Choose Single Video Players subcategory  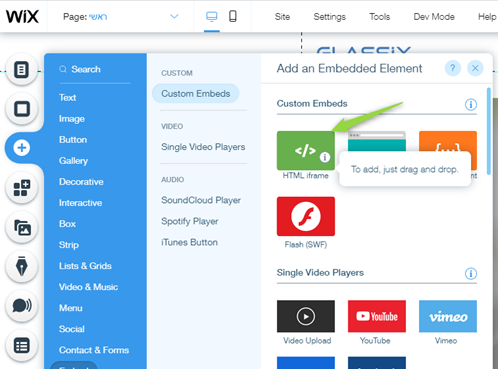tap(203, 147)
